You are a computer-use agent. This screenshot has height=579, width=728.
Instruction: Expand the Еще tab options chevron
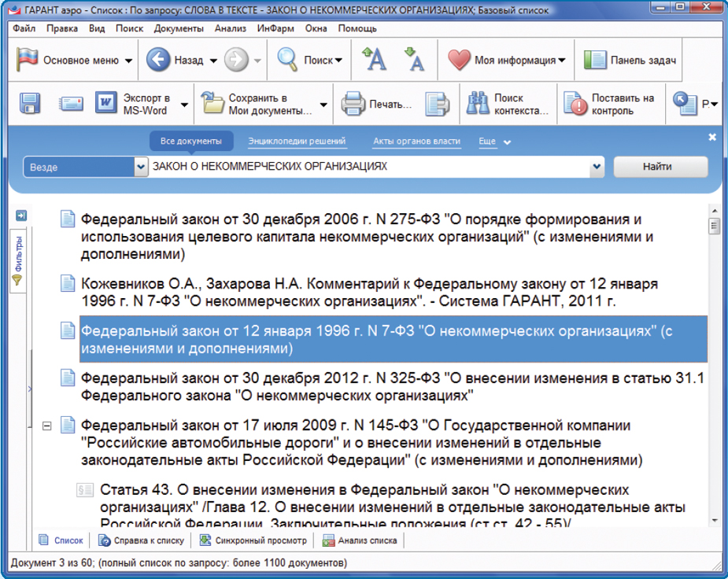click(508, 142)
